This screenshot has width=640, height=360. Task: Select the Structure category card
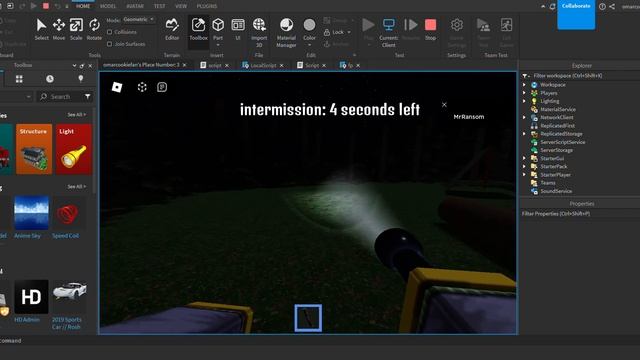pos(34,149)
